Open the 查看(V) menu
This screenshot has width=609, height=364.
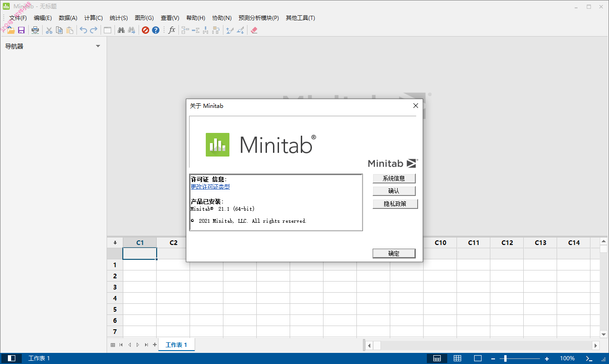tap(170, 18)
